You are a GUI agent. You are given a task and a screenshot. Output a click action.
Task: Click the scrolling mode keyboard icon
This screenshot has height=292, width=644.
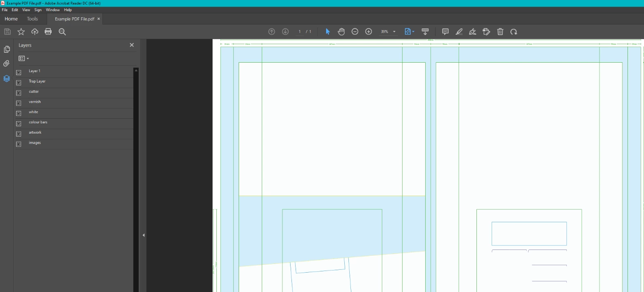pyautogui.click(x=425, y=32)
